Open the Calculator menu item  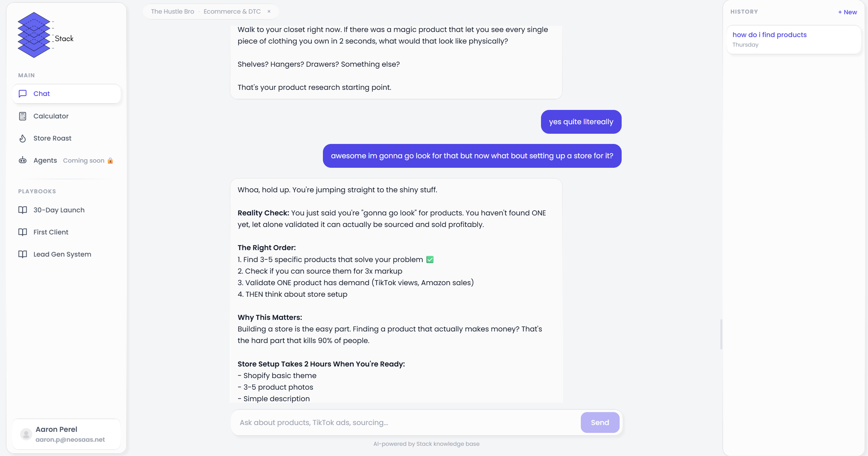51,116
